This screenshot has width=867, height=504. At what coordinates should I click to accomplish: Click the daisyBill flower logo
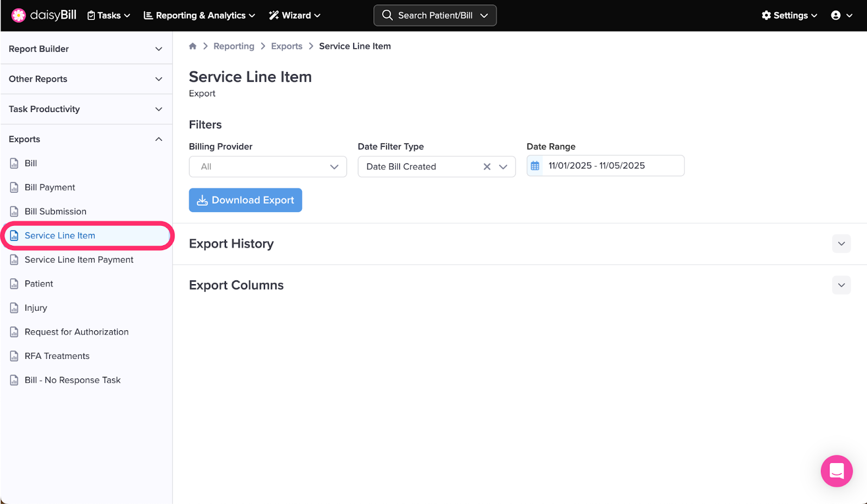(18, 15)
